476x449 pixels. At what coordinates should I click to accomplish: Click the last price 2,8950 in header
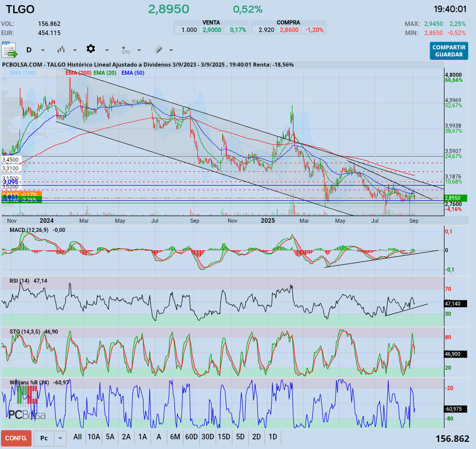point(168,10)
